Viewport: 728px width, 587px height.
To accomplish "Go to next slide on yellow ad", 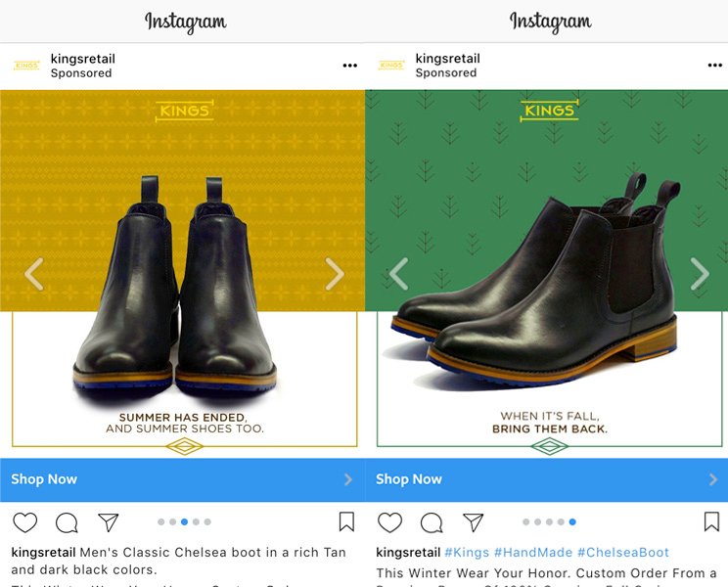I will (335, 274).
